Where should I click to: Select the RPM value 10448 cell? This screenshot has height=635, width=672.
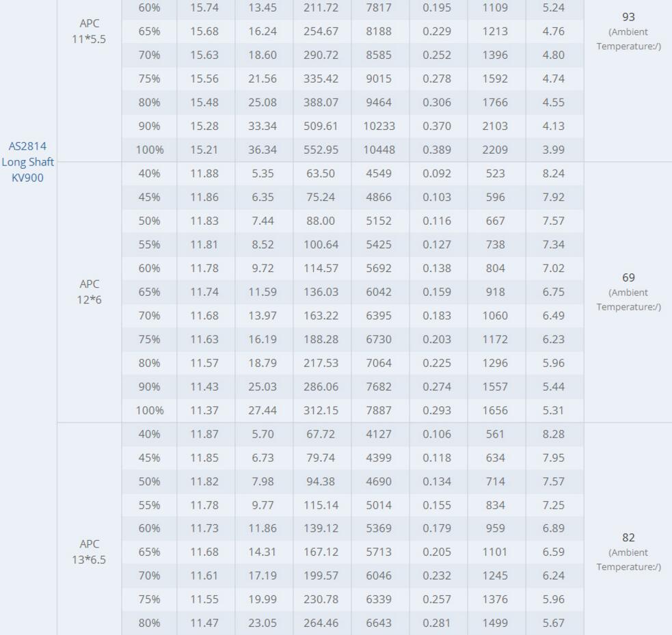click(x=379, y=150)
